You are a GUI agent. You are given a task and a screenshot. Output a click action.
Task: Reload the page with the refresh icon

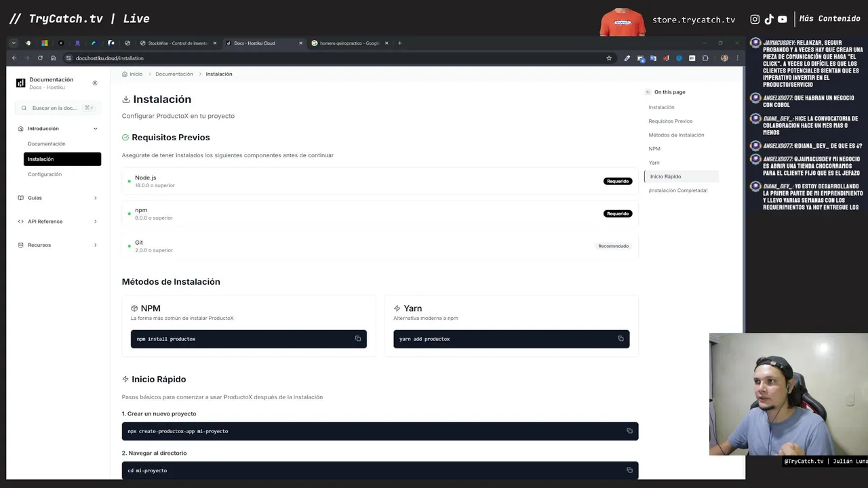pyautogui.click(x=40, y=58)
